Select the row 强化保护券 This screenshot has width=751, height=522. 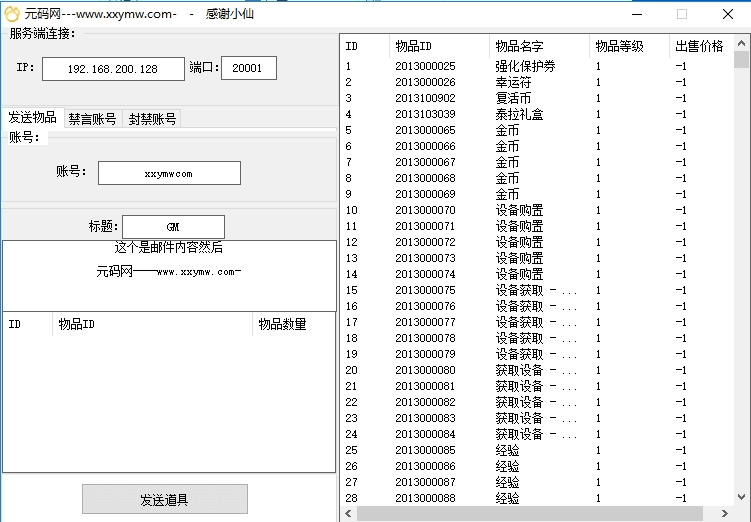(x=536, y=66)
